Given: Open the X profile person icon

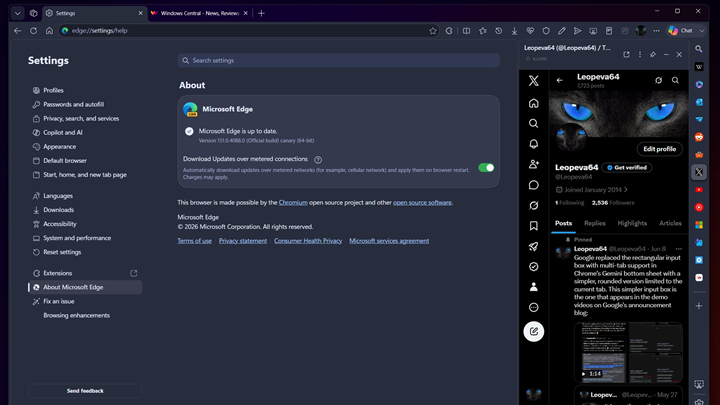Looking at the screenshot, I should (x=533, y=287).
